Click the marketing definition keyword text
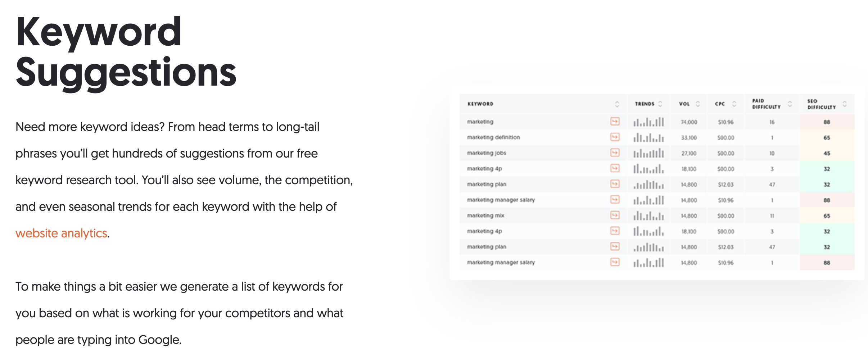Viewport: 868px width, 364px height. pyautogui.click(x=493, y=137)
